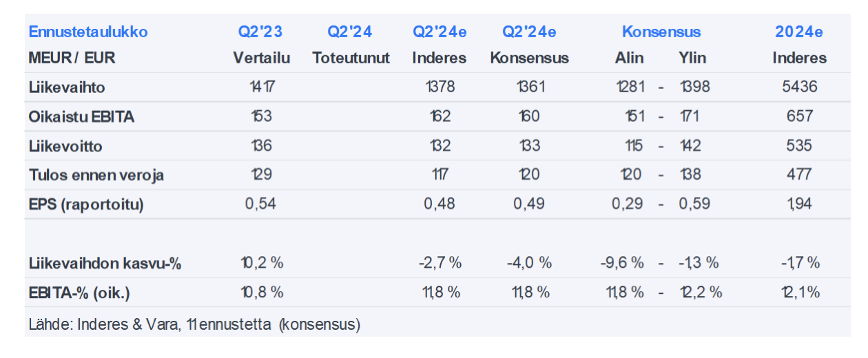Select the consensus growth value -4,0 %
Screen dimensions: 868x358
point(529,263)
